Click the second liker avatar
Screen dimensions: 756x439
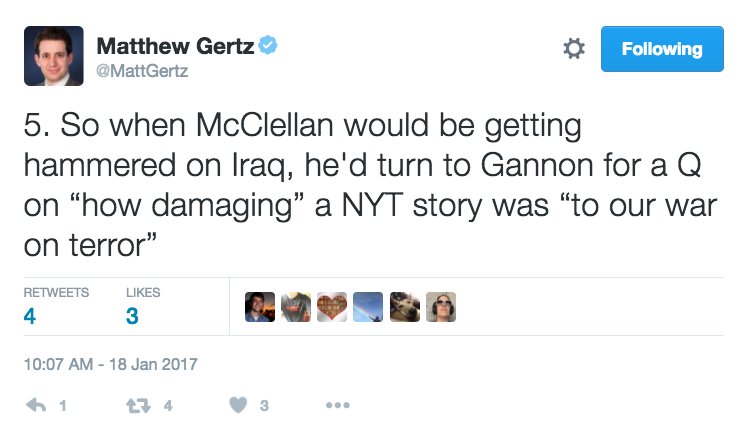coord(296,307)
